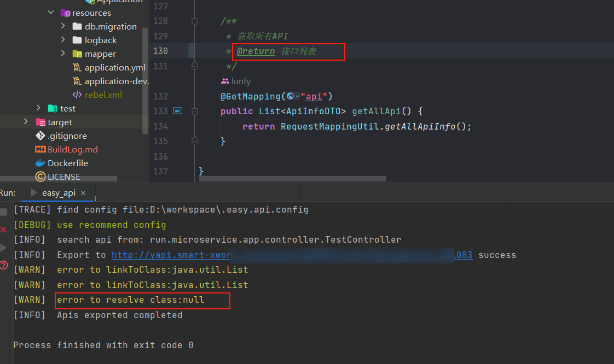Click the "api" mapping path string

click(314, 96)
